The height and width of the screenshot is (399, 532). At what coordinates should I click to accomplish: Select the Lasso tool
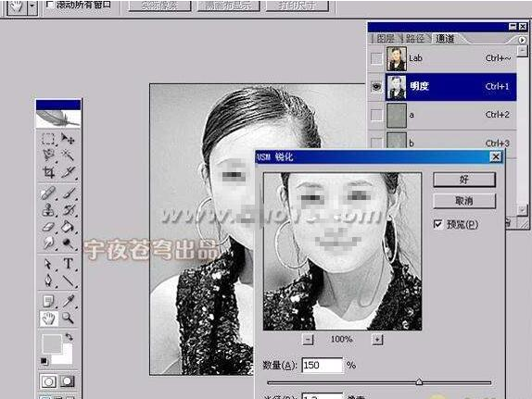tap(48, 156)
